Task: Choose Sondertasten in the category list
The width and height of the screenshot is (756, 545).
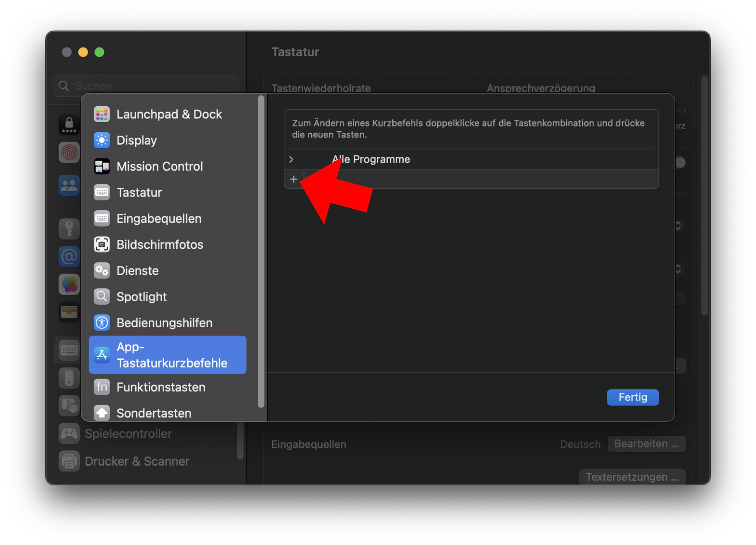Action: (x=154, y=413)
